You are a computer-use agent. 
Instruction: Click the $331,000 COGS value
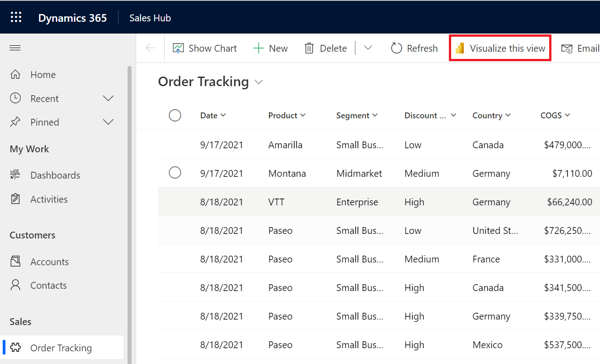click(567, 259)
